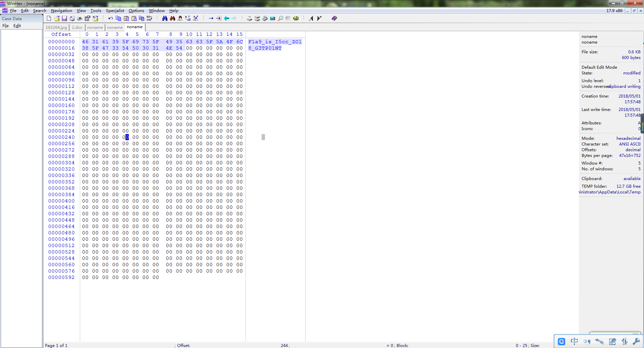Click the gear options icon in toolbar
This screenshot has height=348, width=644.
pos(296,18)
